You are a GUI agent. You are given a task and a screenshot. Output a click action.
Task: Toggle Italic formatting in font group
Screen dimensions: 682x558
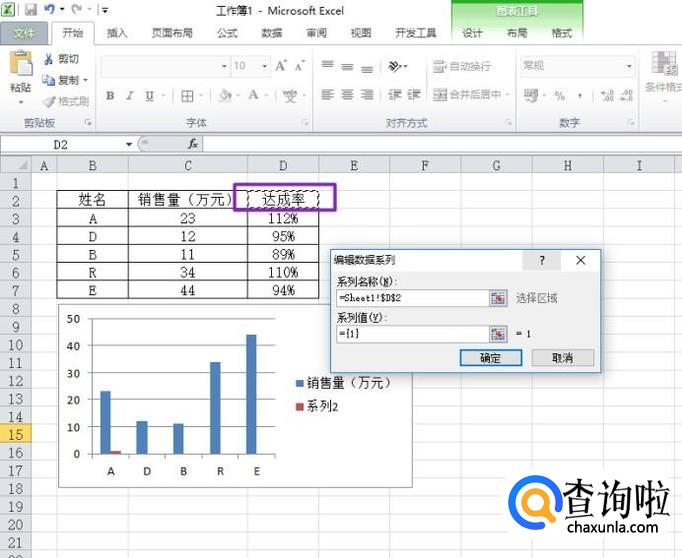(x=130, y=96)
